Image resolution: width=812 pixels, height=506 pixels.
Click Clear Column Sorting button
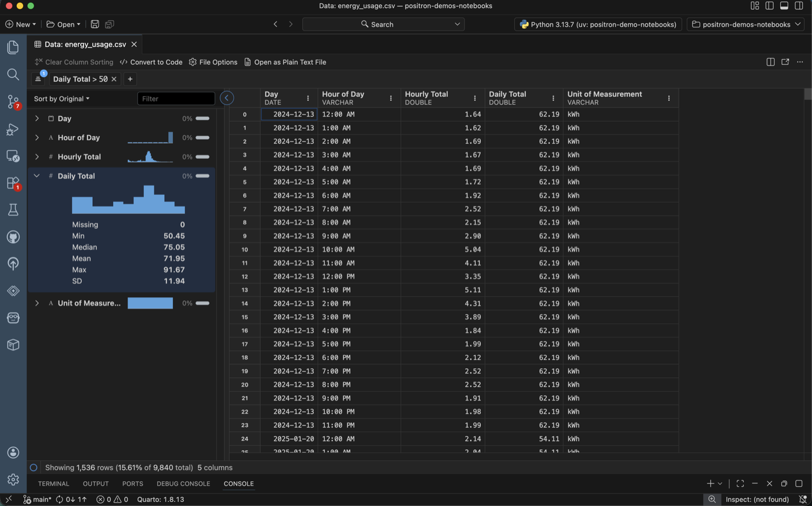tap(74, 62)
